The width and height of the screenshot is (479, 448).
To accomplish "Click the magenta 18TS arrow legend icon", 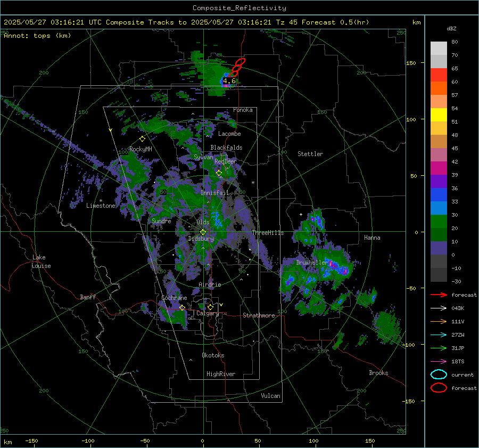I will 439,362.
